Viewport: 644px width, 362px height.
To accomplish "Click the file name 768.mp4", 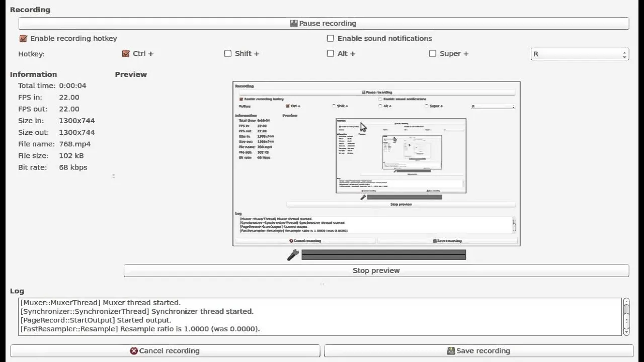I will (x=75, y=144).
